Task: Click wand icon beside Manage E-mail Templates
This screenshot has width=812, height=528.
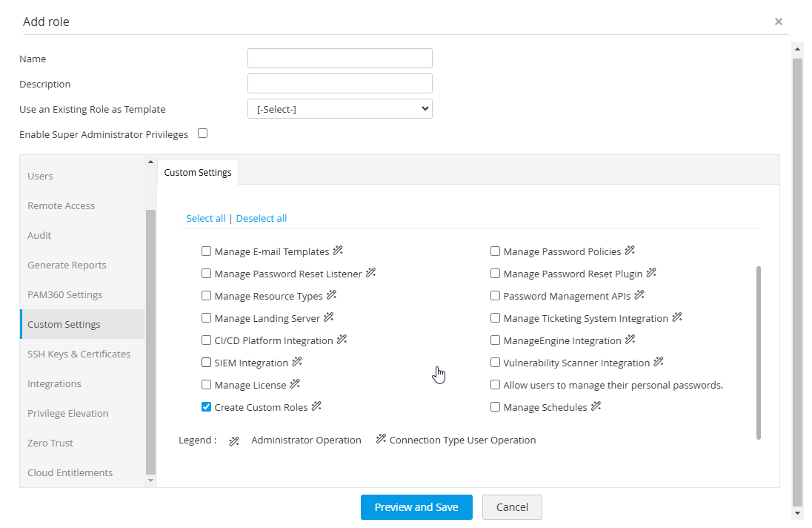Action: point(339,251)
